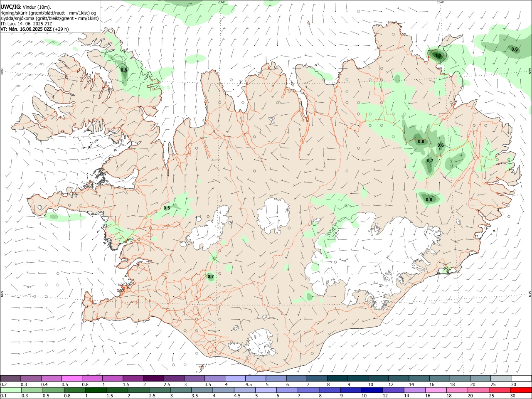Select the 'VT: Mán. 16.06.2025 02Z (+29 h)' line

click(34, 29)
